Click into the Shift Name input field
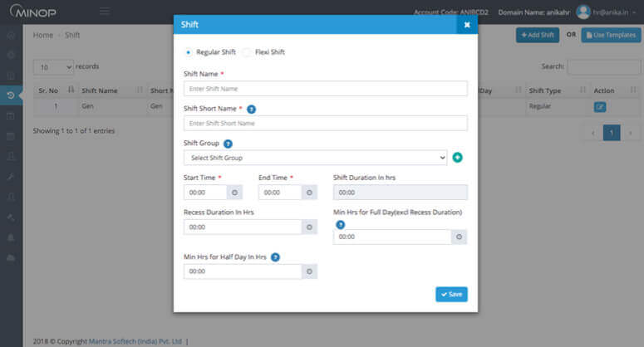Screen dimensions: 644x347 pyautogui.click(x=325, y=89)
